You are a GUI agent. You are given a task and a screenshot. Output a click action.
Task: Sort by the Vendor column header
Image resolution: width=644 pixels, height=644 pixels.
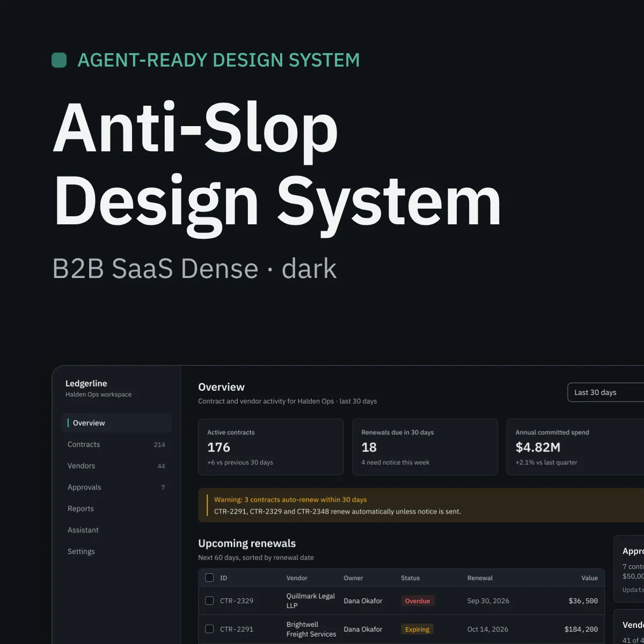(297, 578)
